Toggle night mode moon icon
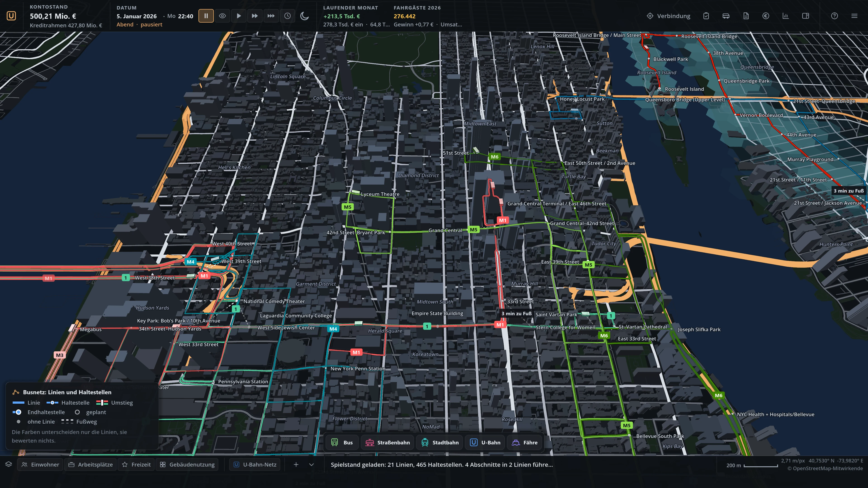This screenshot has width=868, height=488. tap(305, 16)
